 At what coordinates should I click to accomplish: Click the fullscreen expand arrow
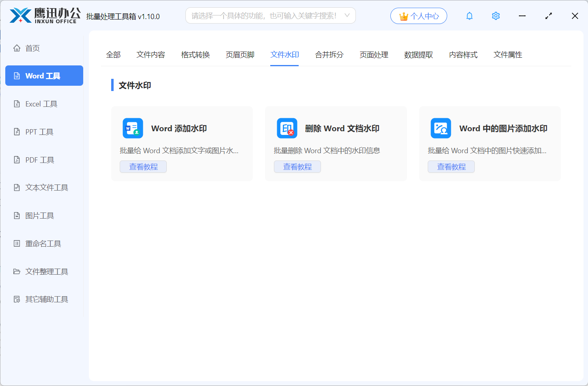[548, 16]
